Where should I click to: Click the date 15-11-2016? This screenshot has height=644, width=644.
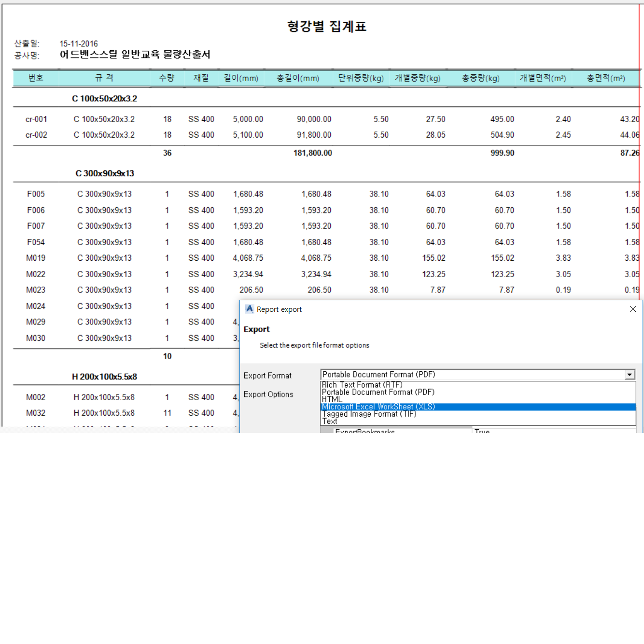pyautogui.click(x=79, y=44)
